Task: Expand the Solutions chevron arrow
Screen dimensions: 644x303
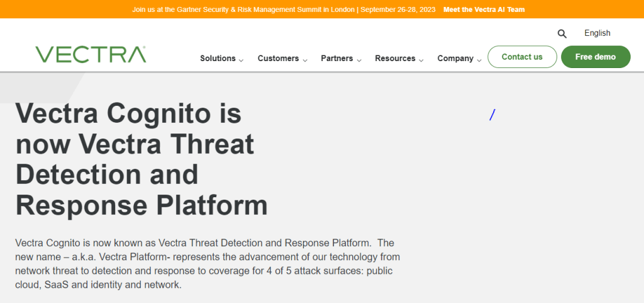Action: click(241, 60)
